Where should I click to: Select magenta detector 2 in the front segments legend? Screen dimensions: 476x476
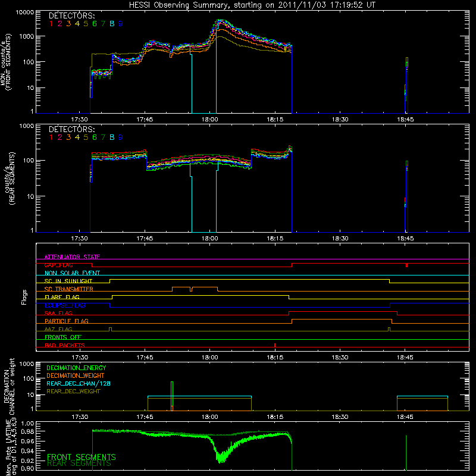click(x=60, y=24)
